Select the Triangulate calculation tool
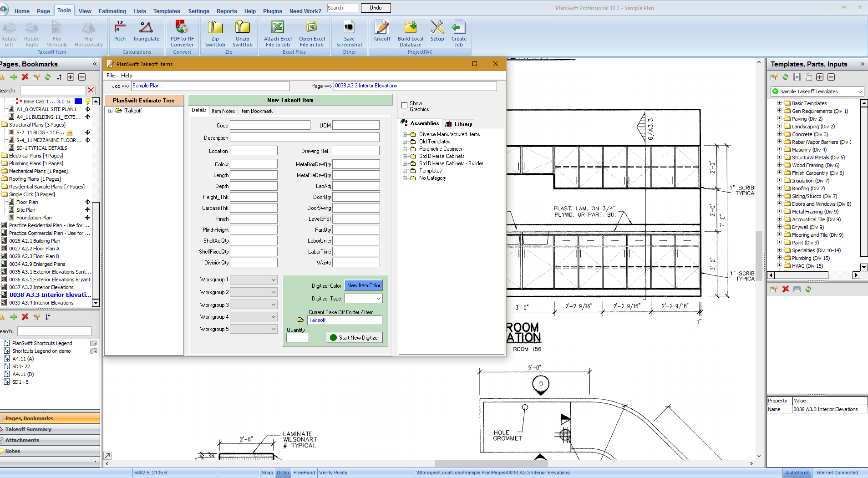868x478 pixels. click(146, 32)
